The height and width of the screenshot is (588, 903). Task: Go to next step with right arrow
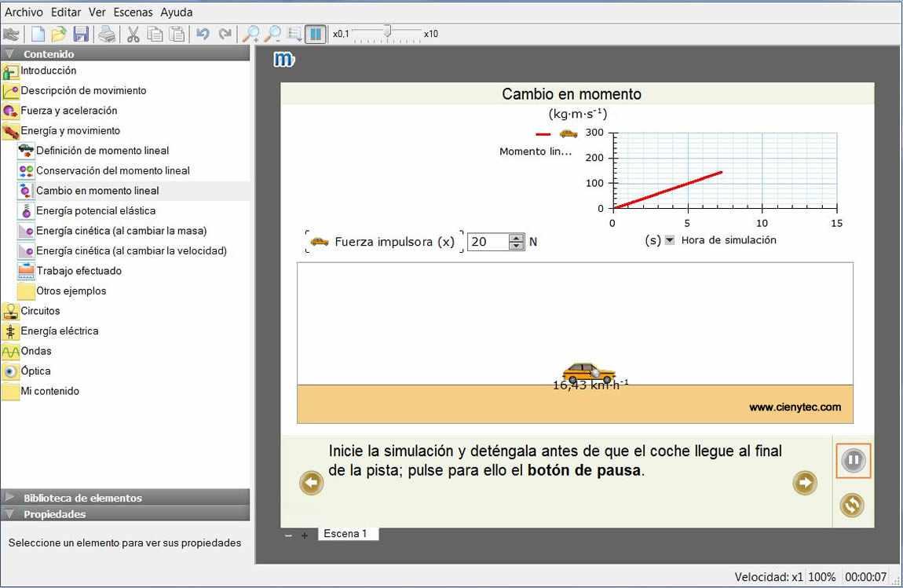coord(805,483)
